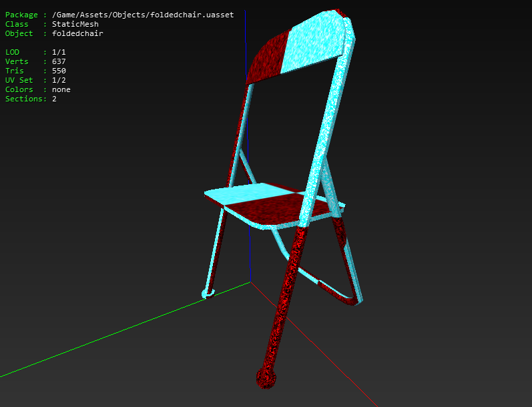The width and height of the screenshot is (532, 407).
Task: Select the StaticMesh class value
Action: coord(75,24)
